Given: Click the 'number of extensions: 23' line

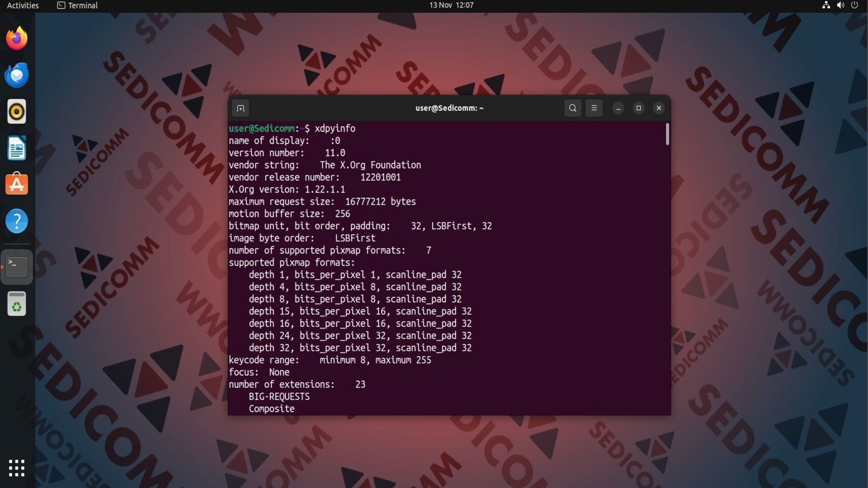Looking at the screenshot, I should click(297, 385).
